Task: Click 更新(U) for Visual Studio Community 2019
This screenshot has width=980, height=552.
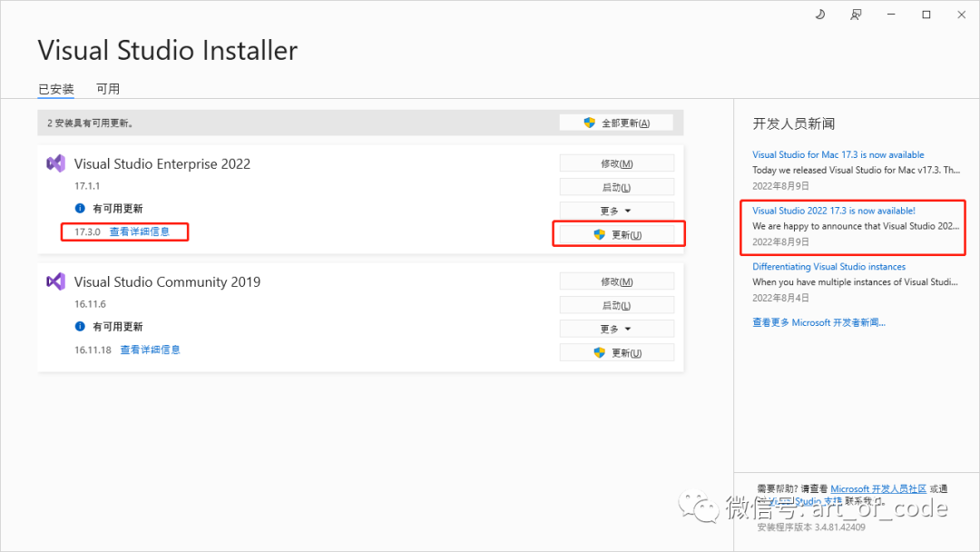Action: (x=617, y=352)
